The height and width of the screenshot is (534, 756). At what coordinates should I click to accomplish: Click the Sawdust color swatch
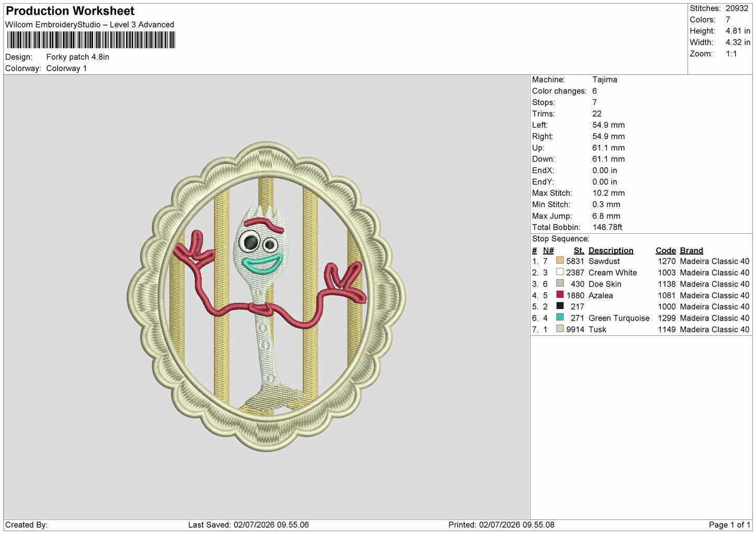point(560,260)
